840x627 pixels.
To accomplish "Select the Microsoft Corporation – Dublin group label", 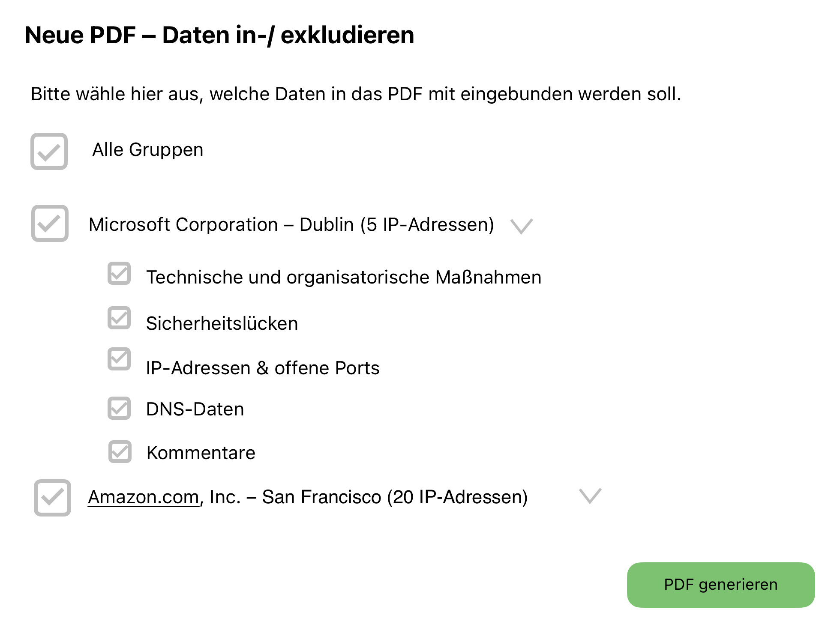I will [x=291, y=224].
